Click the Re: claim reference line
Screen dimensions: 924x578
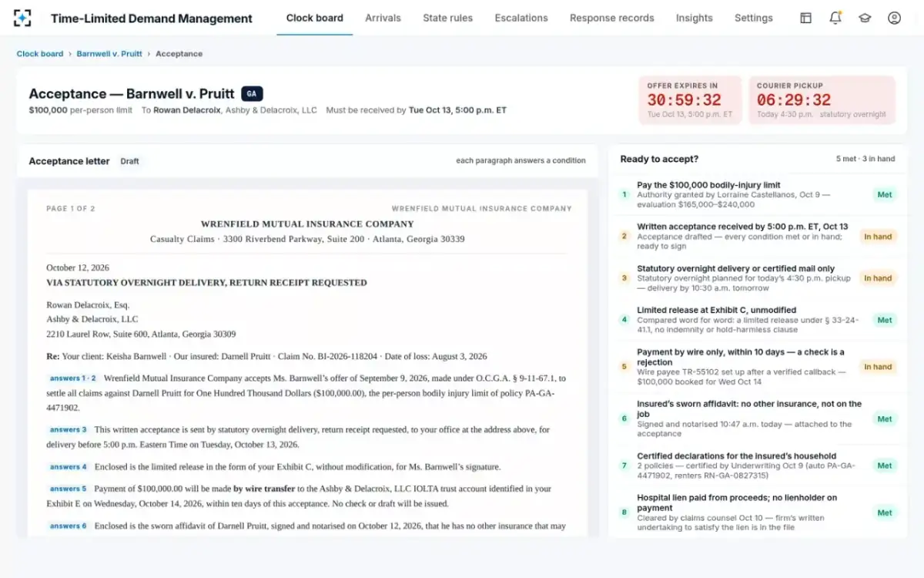266,357
